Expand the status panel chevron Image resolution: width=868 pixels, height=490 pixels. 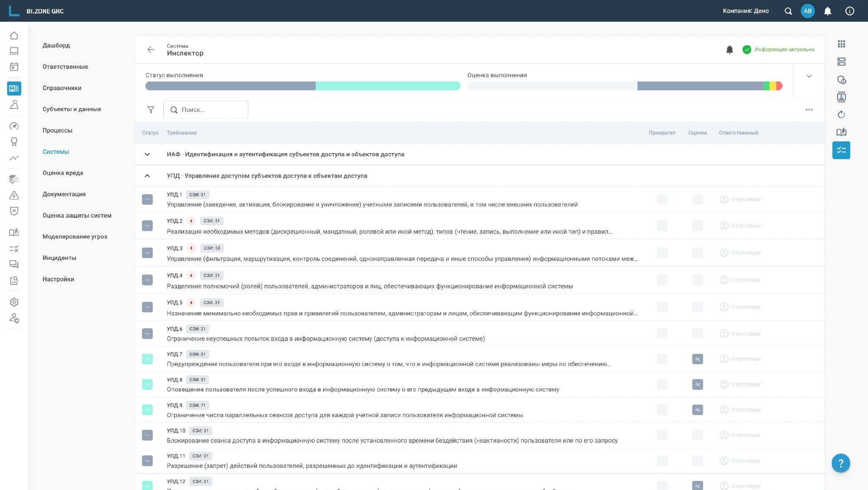click(x=809, y=76)
